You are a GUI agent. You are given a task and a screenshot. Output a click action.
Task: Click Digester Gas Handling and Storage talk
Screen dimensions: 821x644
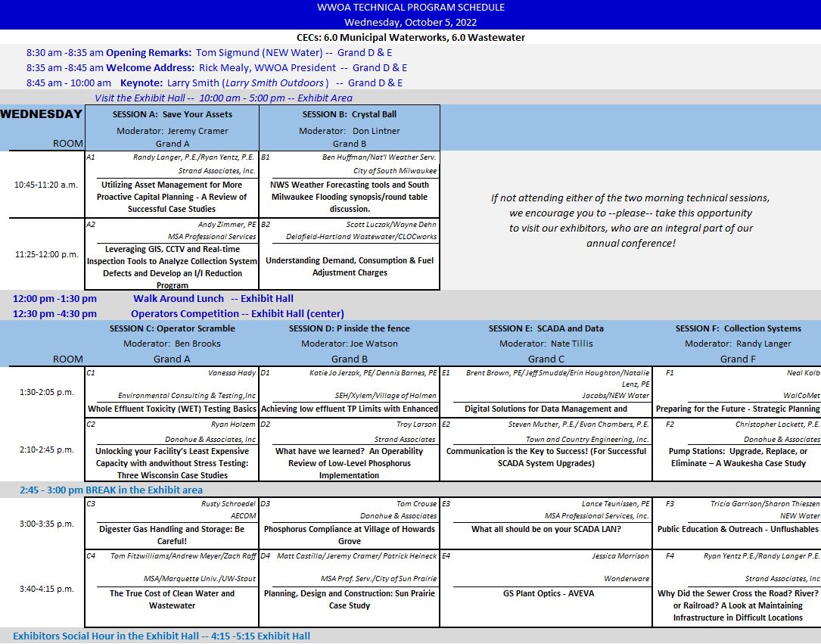172,535
